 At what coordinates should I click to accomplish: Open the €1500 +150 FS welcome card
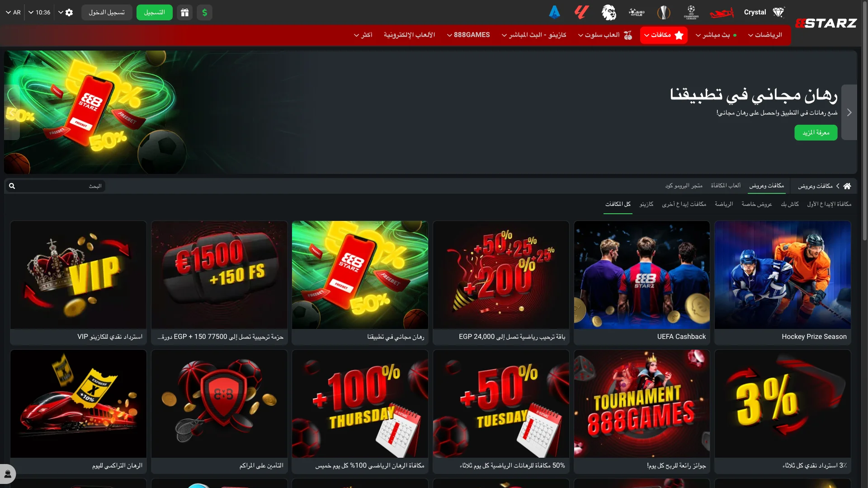point(219,283)
